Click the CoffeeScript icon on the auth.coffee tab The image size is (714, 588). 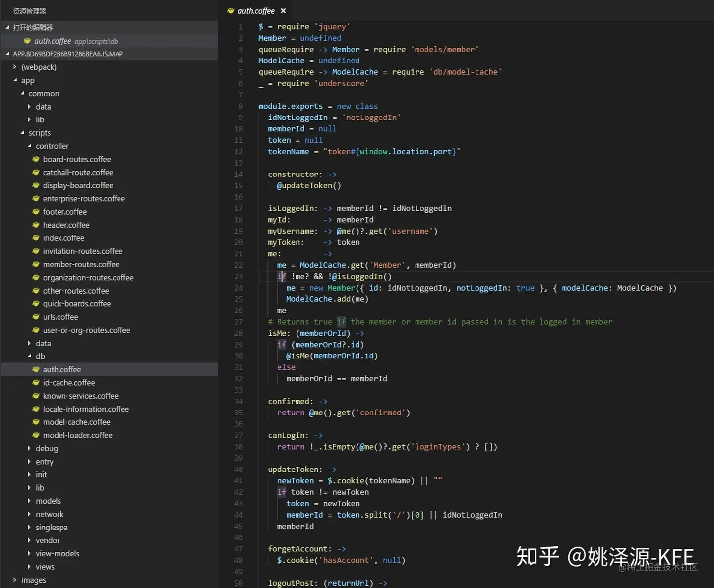point(231,11)
